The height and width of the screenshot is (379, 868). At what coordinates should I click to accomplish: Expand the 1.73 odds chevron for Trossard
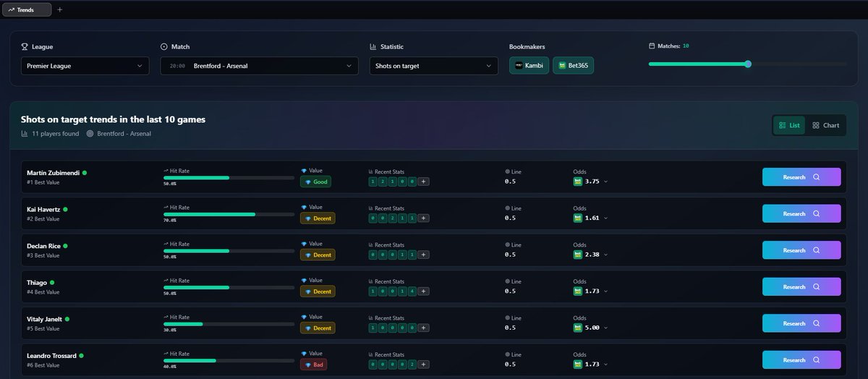click(605, 365)
